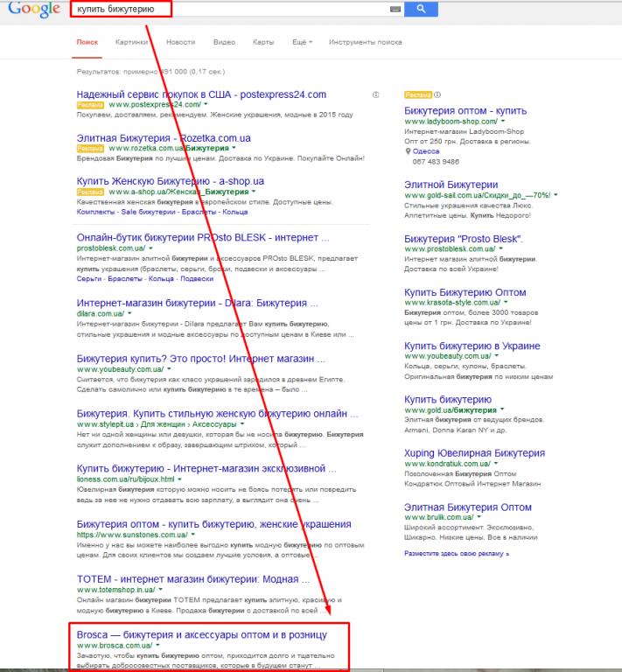Switch to the Новости tab
Screen dimensions: 622x672
[180, 42]
